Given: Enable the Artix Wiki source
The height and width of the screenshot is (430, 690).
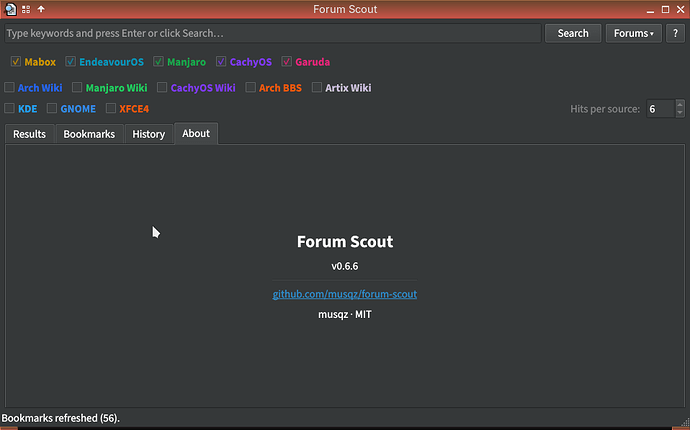Looking at the screenshot, I should tap(316, 87).
